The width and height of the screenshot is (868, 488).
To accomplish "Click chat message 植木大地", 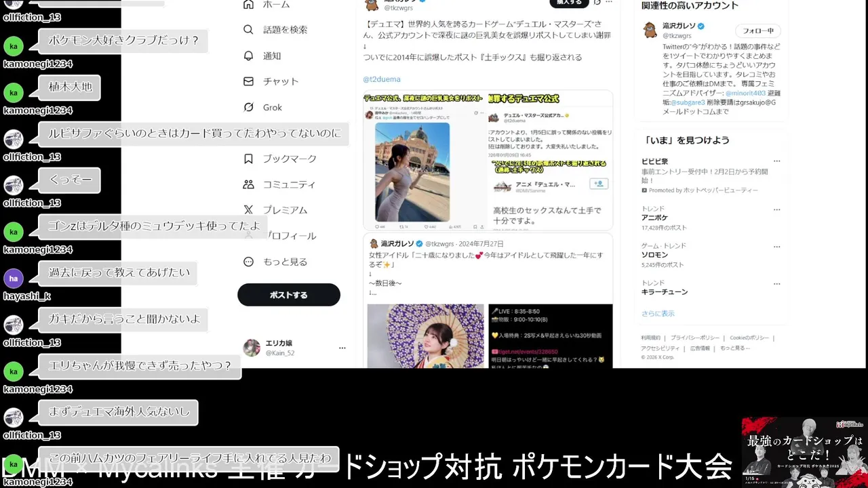I will point(70,87).
